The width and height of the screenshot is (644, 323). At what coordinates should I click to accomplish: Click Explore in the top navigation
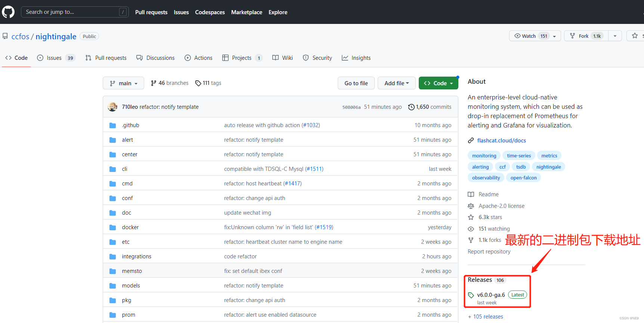(278, 12)
